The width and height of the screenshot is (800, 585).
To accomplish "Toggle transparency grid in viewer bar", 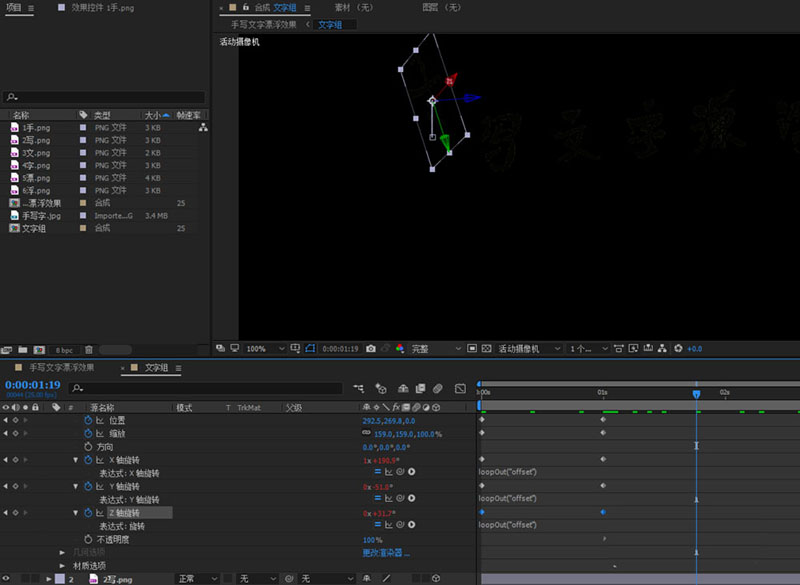I will click(486, 348).
